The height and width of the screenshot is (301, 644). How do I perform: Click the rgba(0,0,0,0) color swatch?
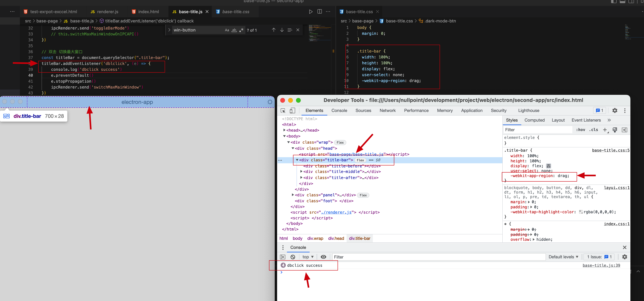coord(581,212)
